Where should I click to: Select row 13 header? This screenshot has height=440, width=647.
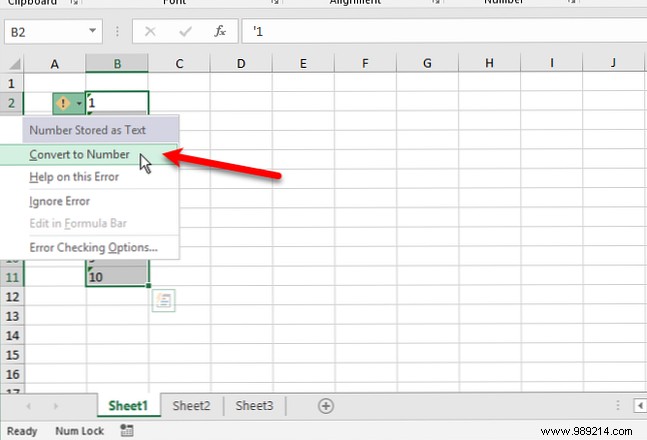[12, 316]
